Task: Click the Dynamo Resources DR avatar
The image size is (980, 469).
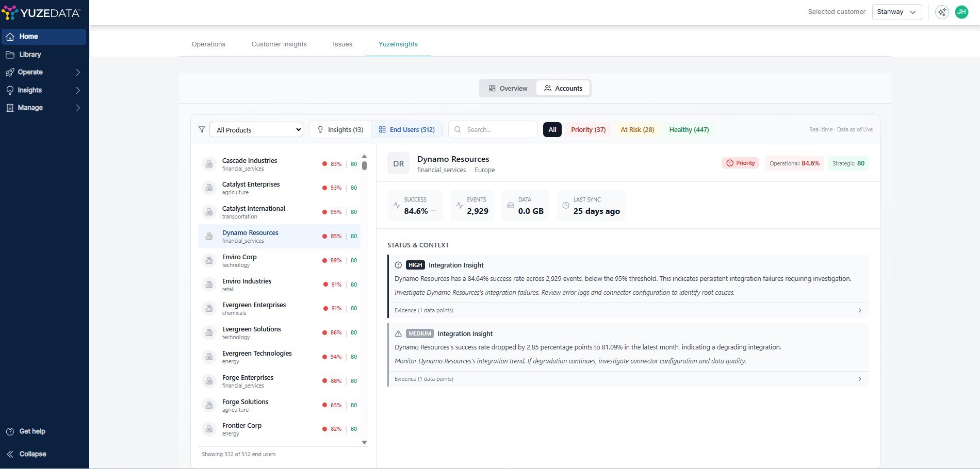Action: coord(398,163)
